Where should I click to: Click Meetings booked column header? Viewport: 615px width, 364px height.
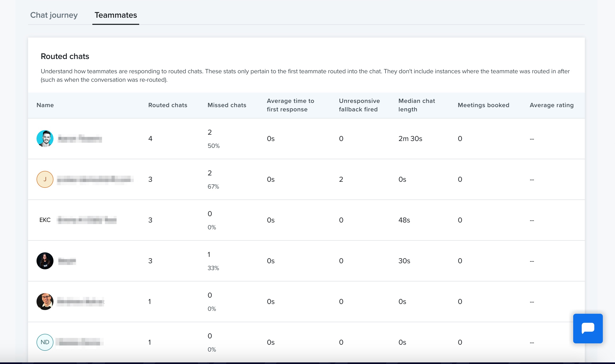click(x=483, y=105)
